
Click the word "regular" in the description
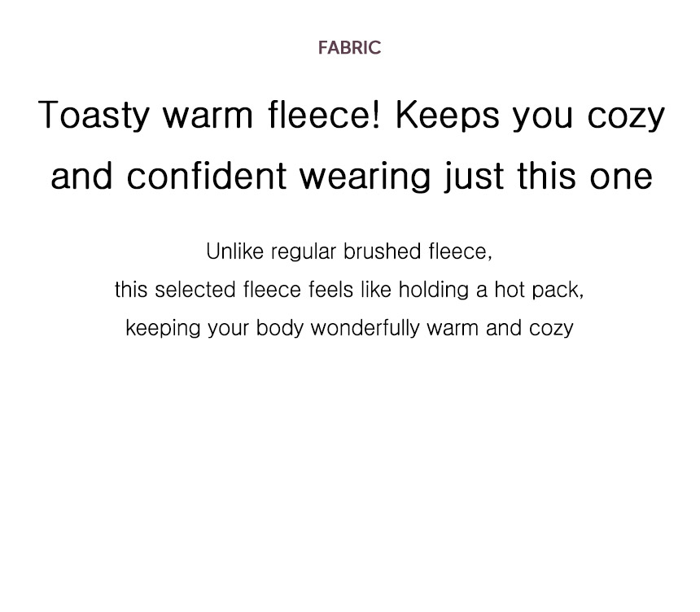click(x=303, y=251)
